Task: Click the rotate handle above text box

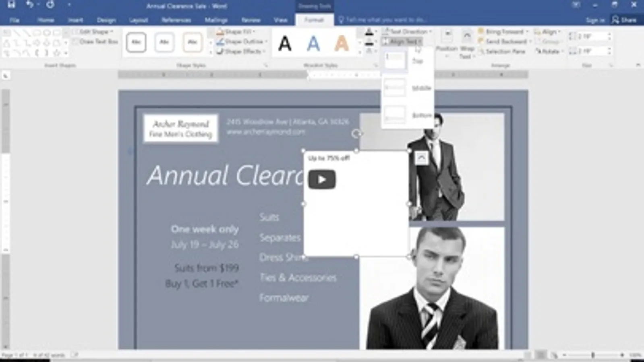Action: (356, 134)
